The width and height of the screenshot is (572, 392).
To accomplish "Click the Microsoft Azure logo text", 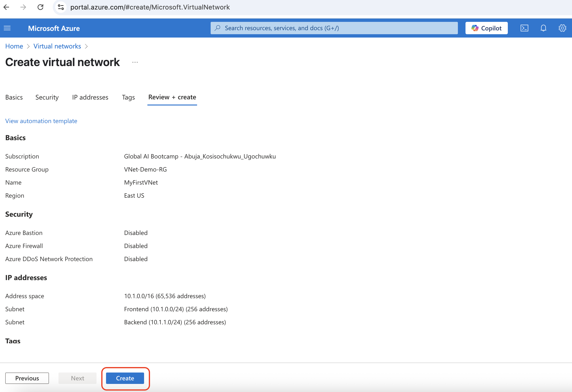I will tap(54, 28).
